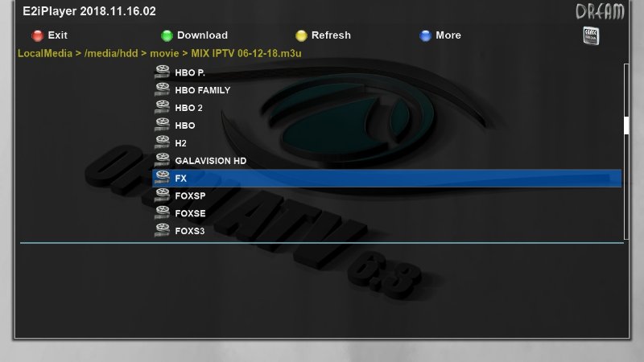The height and width of the screenshot is (362, 644).
Task: Click the More label text
Action: click(x=448, y=35)
